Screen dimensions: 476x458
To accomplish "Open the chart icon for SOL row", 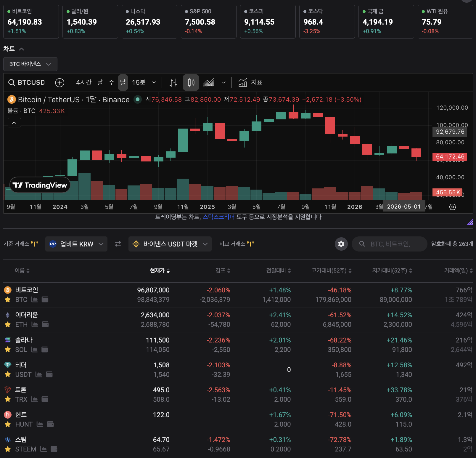I will tap(34, 350).
